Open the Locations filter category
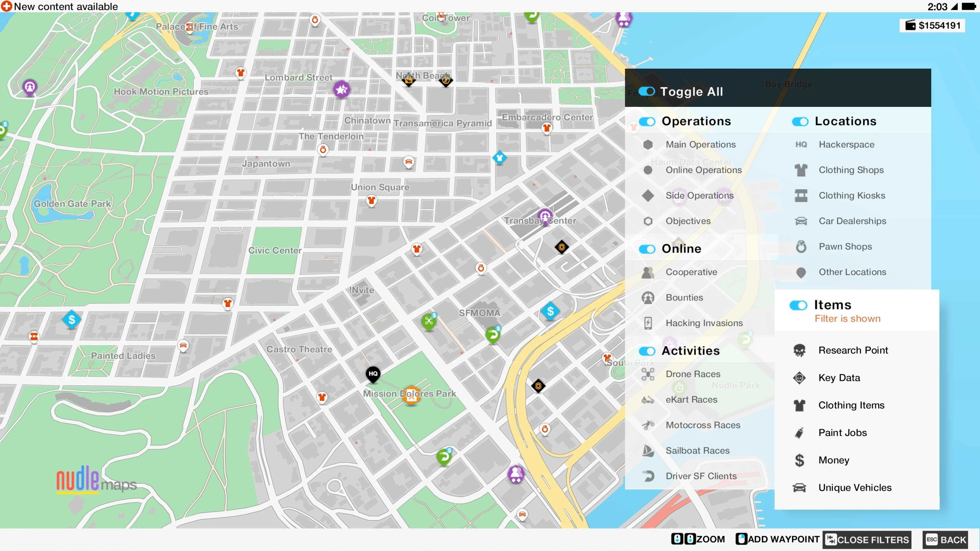This screenshot has width=980, height=551. [x=845, y=121]
